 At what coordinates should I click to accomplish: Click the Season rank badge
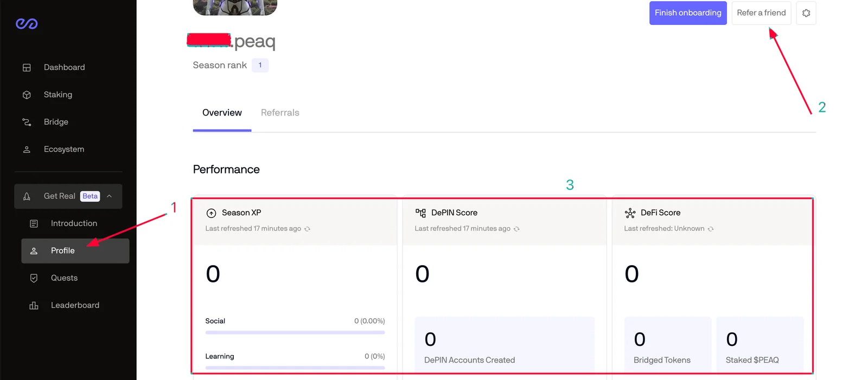(260, 65)
